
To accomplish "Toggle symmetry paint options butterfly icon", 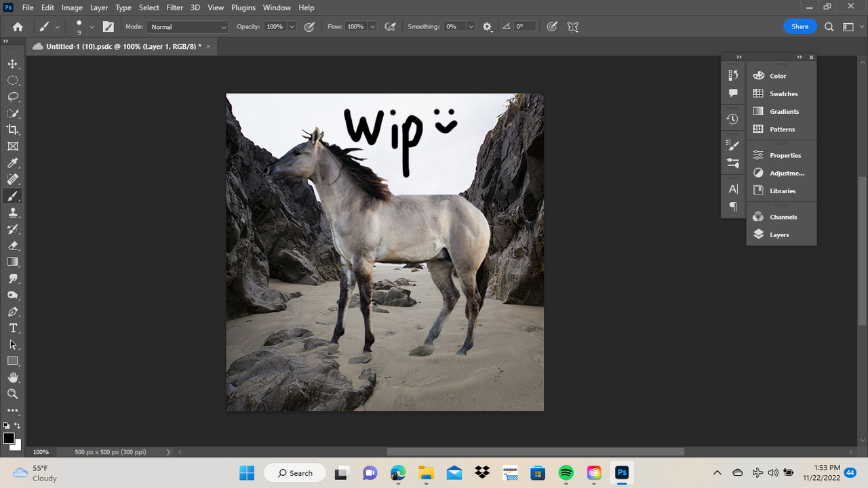I will tap(573, 26).
